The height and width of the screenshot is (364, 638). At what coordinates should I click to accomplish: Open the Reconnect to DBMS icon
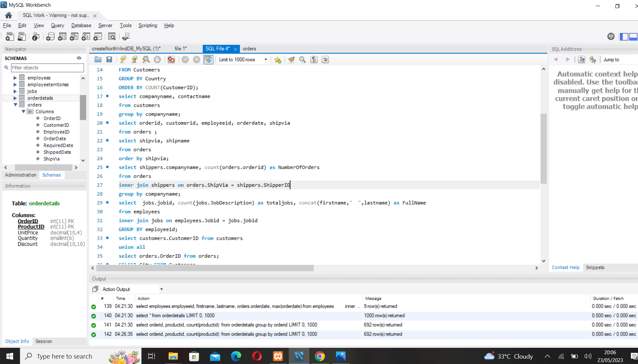pos(126,36)
